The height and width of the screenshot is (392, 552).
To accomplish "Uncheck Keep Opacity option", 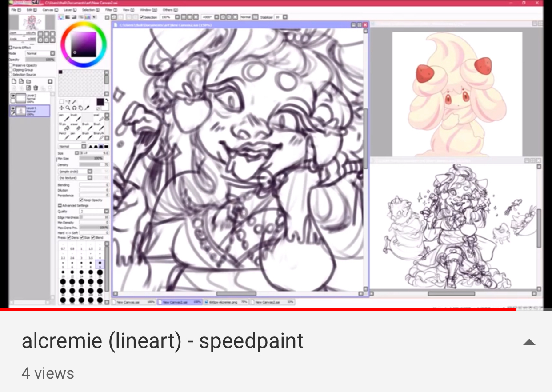I will point(81,200).
